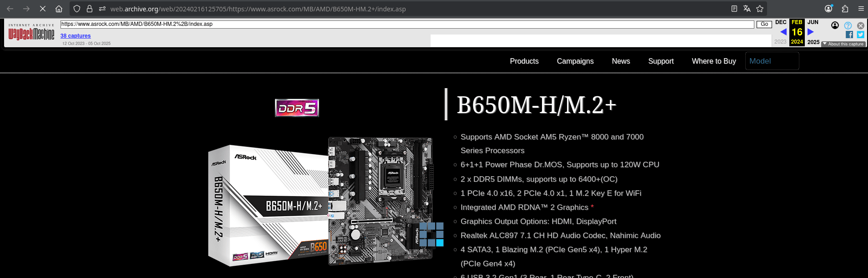Select DEC previous month capture
868x278 pixels.
tap(781, 22)
